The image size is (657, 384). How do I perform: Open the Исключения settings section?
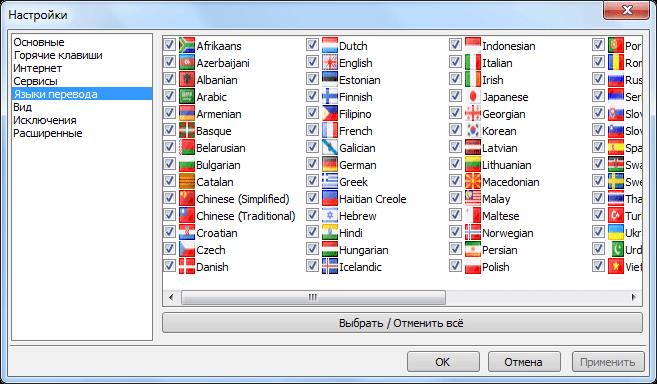click(x=44, y=120)
